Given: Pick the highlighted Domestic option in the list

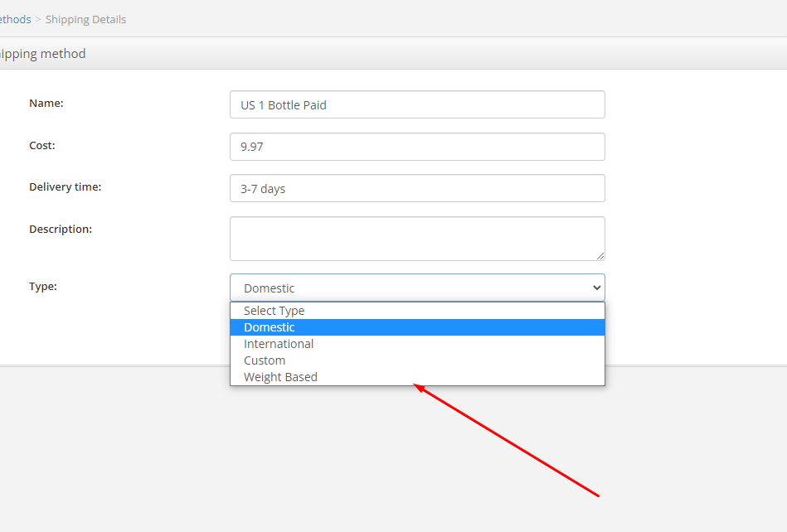Looking at the screenshot, I should pyautogui.click(x=418, y=327).
